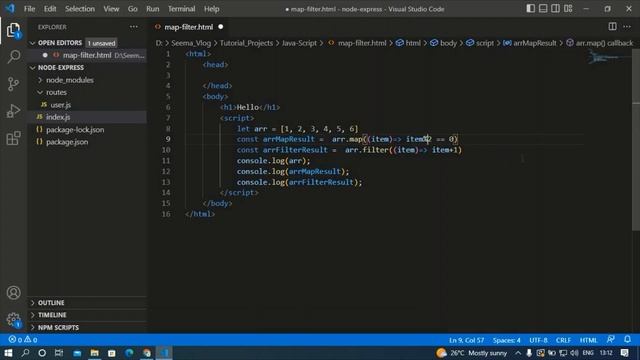This screenshot has height=360, width=640.
Task: Open the Edit menu
Action: [x=50, y=9]
